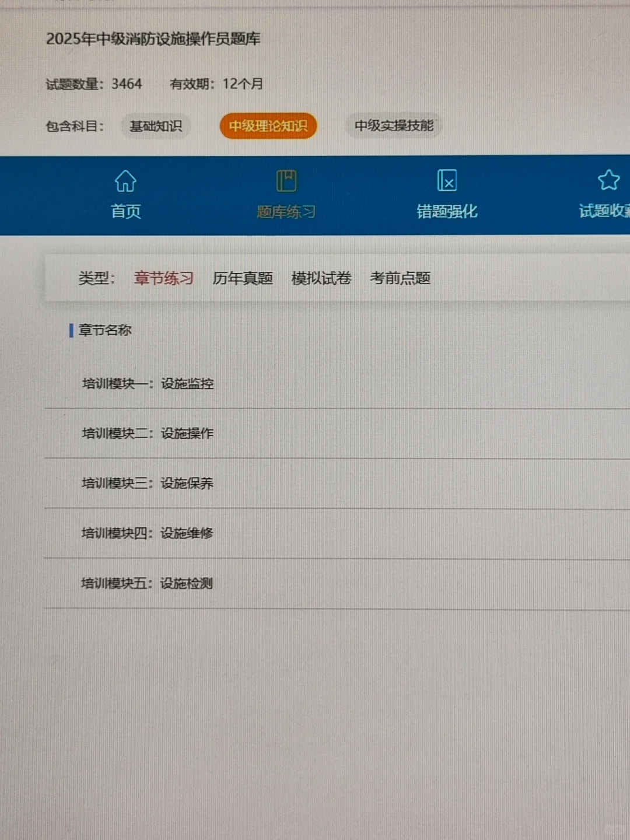The width and height of the screenshot is (630, 840).
Task: Click the star icon for 试题收藏
Action: coord(609,180)
